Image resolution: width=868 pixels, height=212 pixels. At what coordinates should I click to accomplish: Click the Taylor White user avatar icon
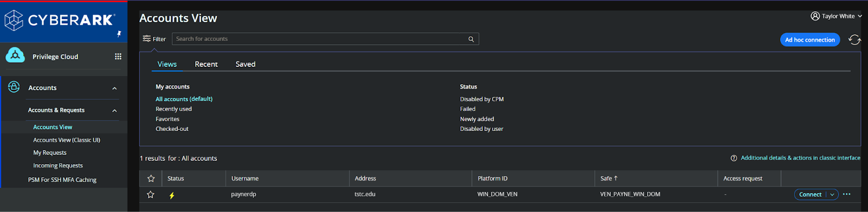click(x=815, y=16)
